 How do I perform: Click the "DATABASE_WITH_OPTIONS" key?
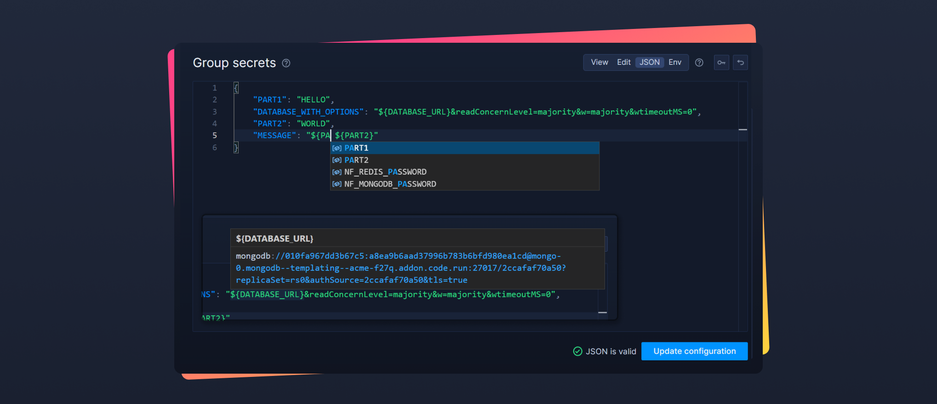pyautogui.click(x=309, y=112)
